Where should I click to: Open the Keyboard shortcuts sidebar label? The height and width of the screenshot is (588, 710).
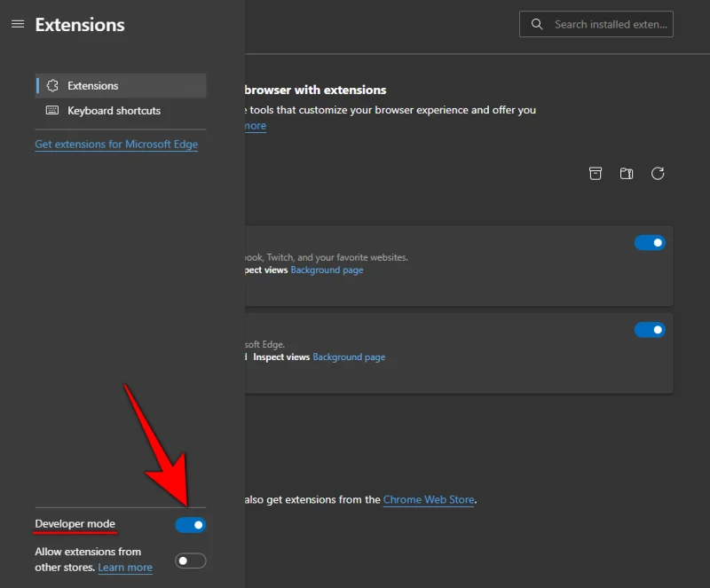[x=114, y=111]
